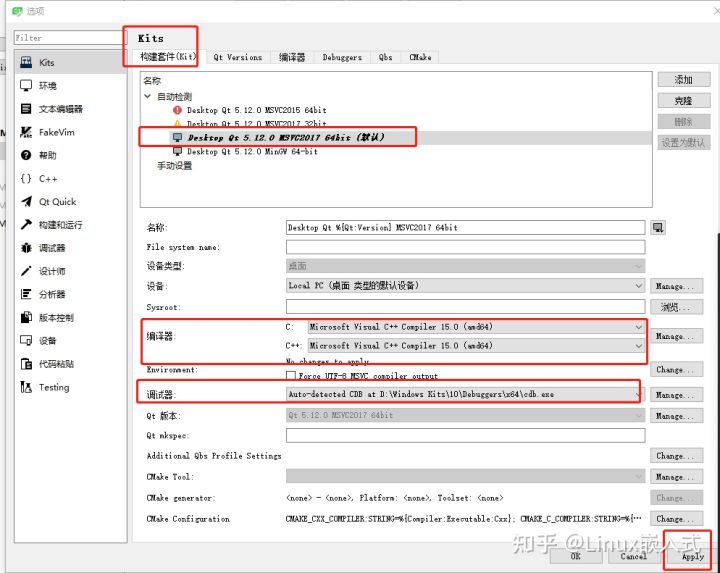Click the 添加 add kit button
Viewport: 720px width, 573px height.
point(683,80)
